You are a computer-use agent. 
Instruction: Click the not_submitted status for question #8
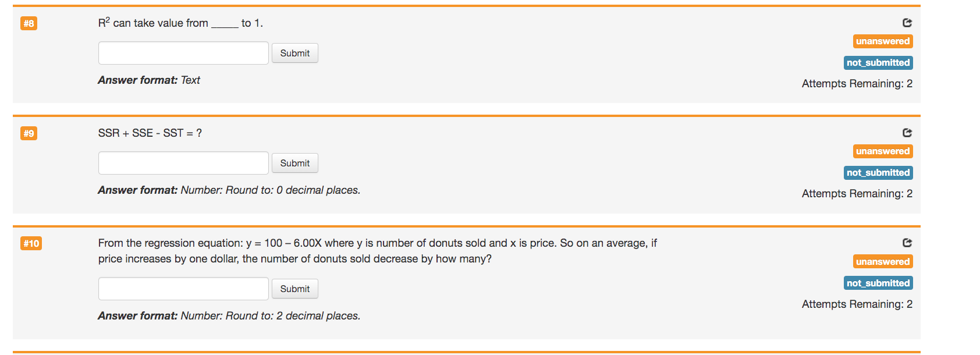pyautogui.click(x=878, y=62)
